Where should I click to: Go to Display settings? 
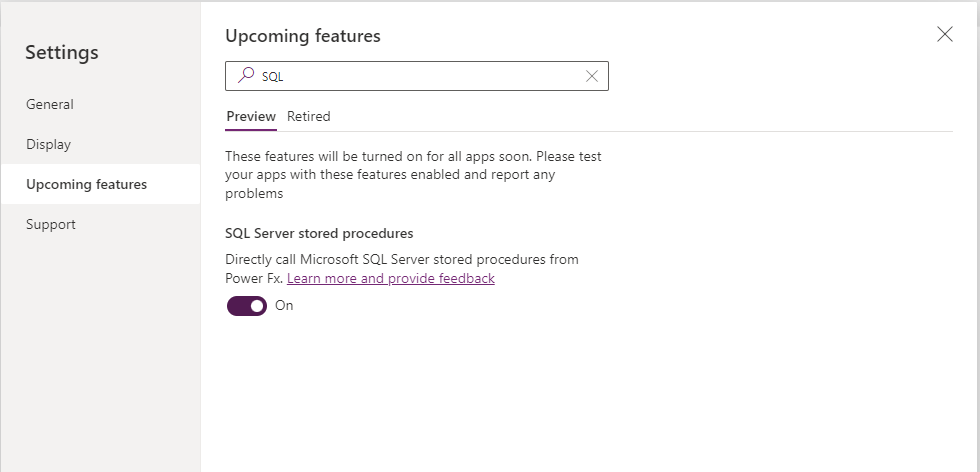coord(49,144)
